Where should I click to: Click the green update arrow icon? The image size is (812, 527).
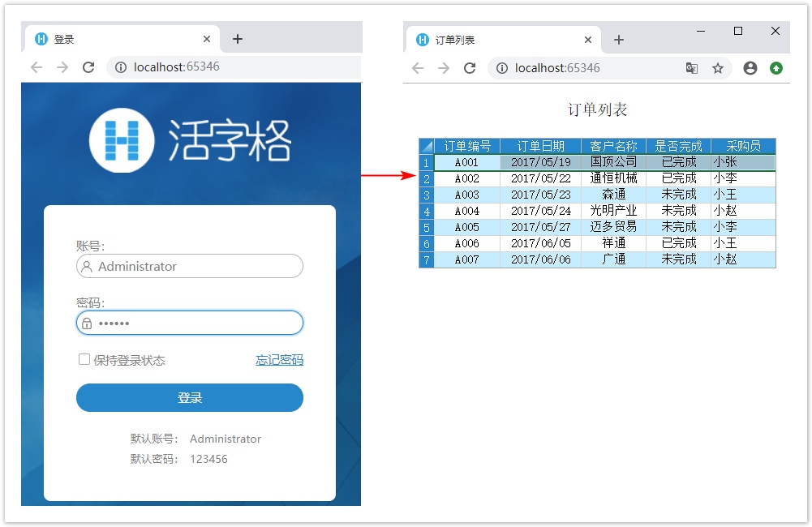coord(775,68)
